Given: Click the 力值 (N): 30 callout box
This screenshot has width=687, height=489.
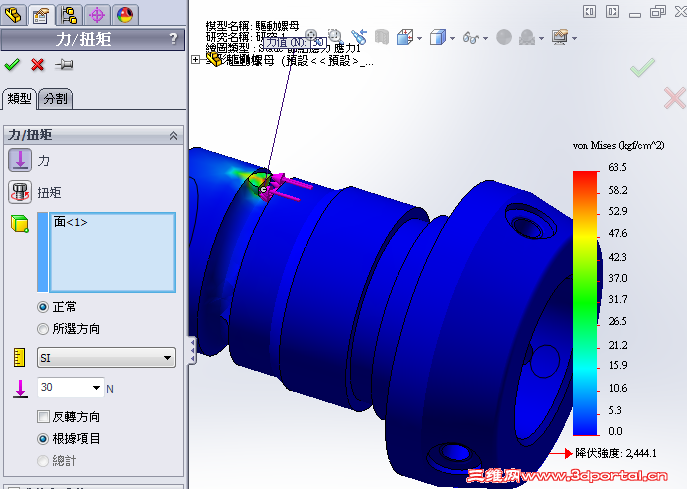Looking at the screenshot, I should tap(295, 43).
